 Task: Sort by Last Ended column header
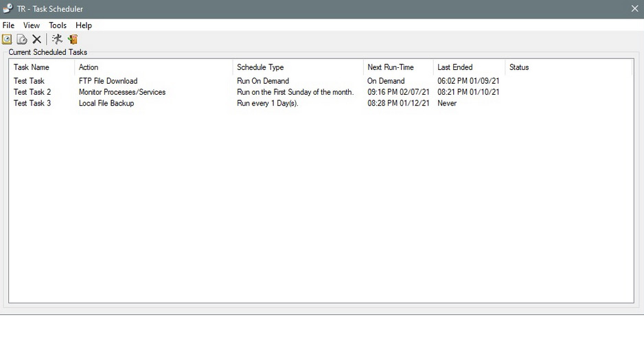coord(469,67)
